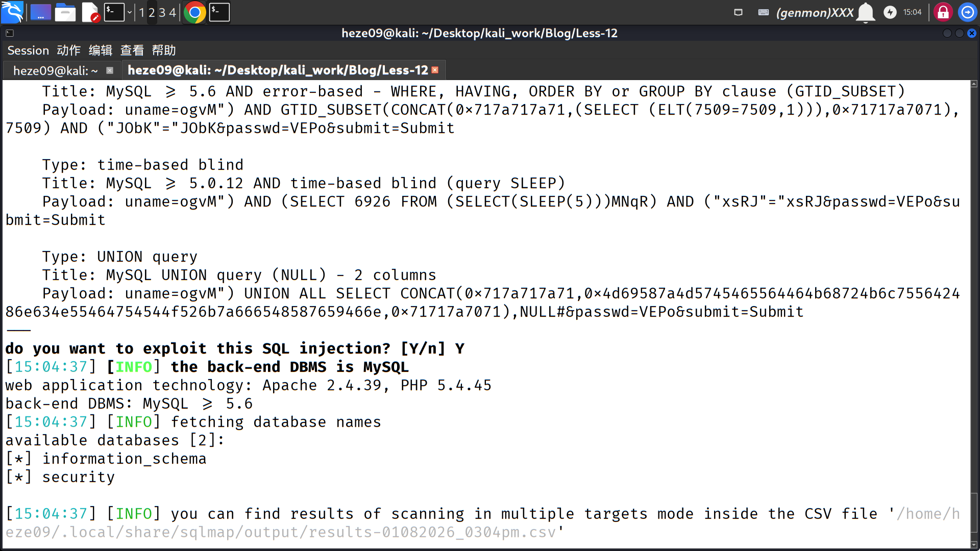
Task: Open the terminal emulator launcher
Action: pos(114,12)
